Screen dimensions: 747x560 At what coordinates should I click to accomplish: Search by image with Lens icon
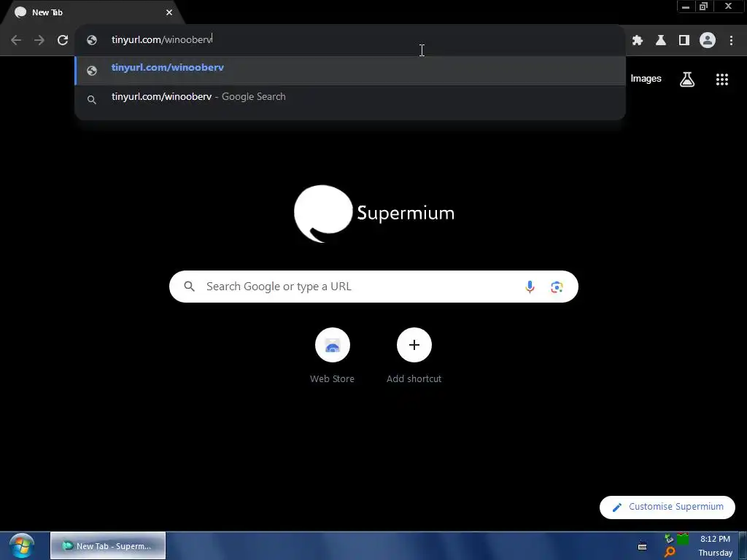(x=557, y=287)
